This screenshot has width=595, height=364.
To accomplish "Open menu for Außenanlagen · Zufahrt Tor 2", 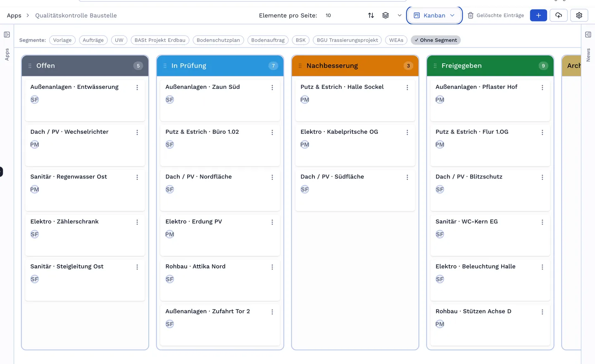I will pos(272,312).
